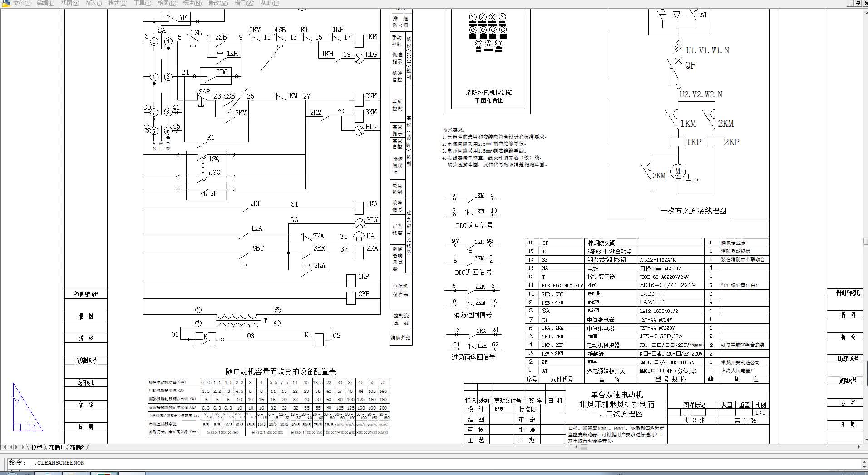This screenshot has height=475, width=868.
Task: Click the YF valve contact box
Action: (175, 19)
